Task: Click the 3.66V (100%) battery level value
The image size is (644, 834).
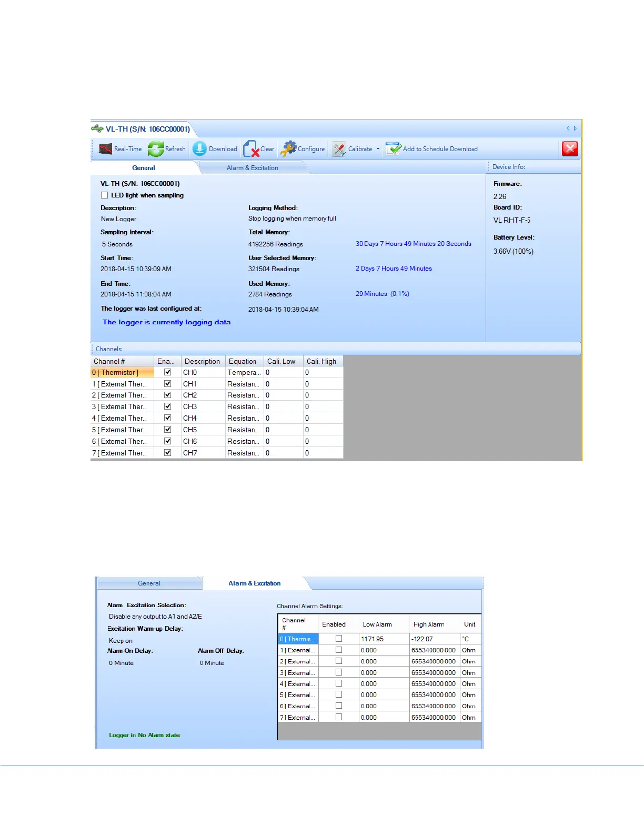Action: click(514, 251)
